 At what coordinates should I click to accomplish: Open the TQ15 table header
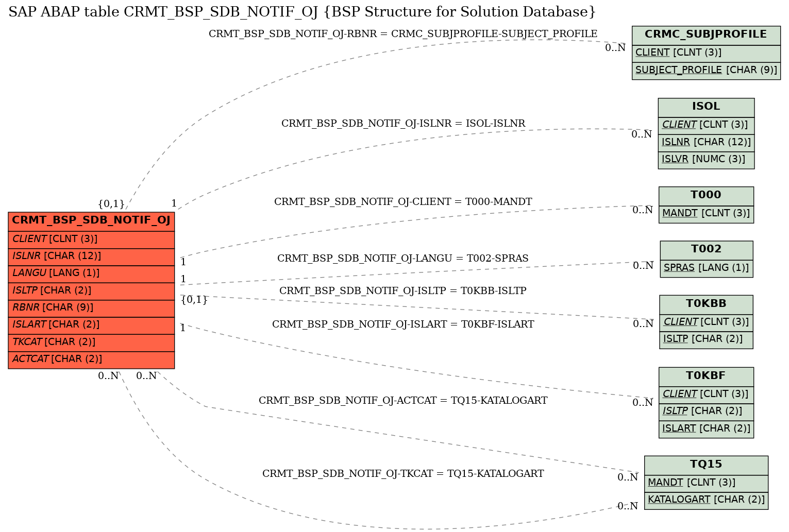click(x=706, y=465)
